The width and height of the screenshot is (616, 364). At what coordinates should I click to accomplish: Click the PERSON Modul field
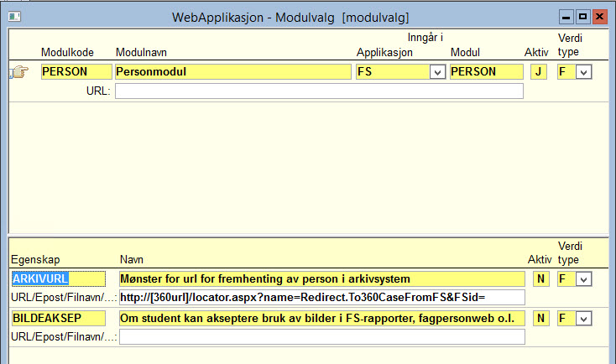point(487,72)
